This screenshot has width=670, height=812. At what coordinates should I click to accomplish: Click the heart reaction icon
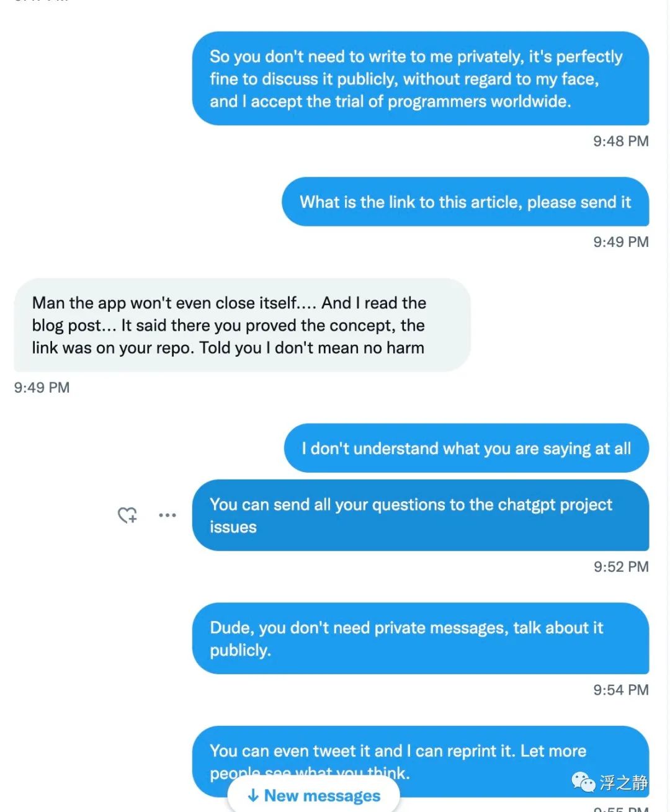point(128,515)
